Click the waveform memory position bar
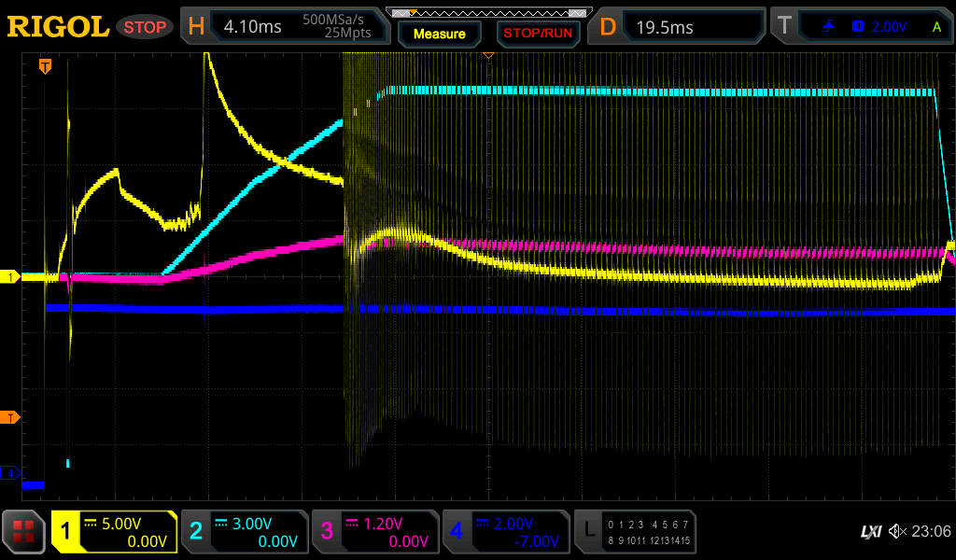Screen dimensions: 956x560 click(488, 13)
